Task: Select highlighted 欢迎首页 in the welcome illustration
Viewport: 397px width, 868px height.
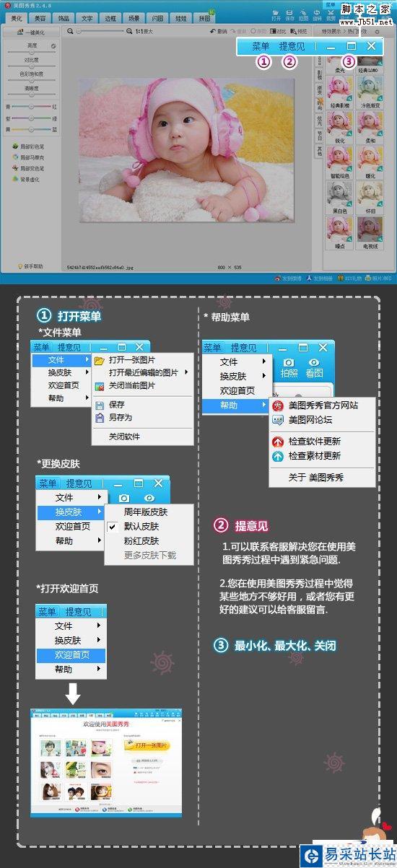Action: 71,655
